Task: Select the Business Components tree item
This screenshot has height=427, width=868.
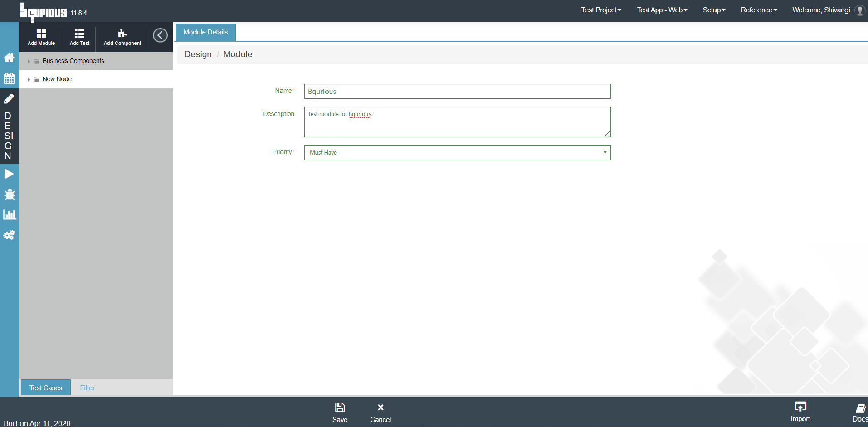Action: pos(96,61)
